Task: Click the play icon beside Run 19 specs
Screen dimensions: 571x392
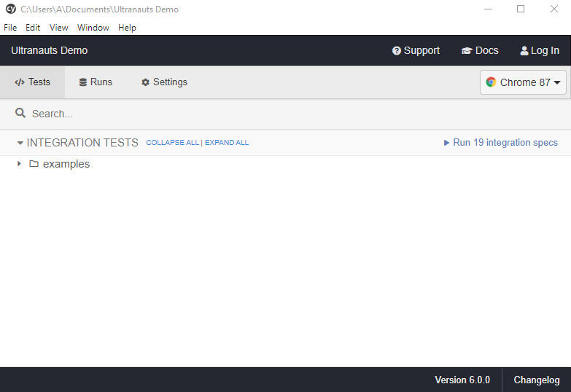Action: point(447,143)
